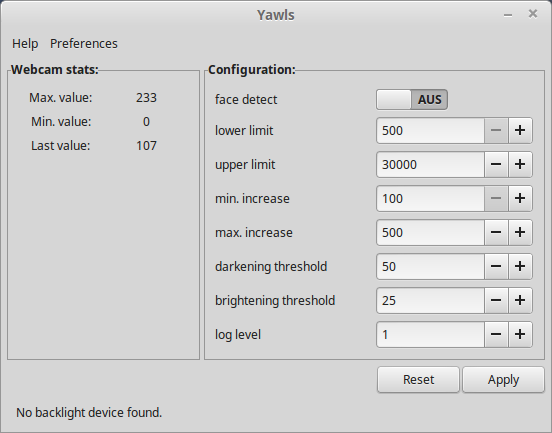Image resolution: width=552 pixels, height=433 pixels.
Task: Increase the upper limit with plus button
Action: pyautogui.click(x=520, y=164)
